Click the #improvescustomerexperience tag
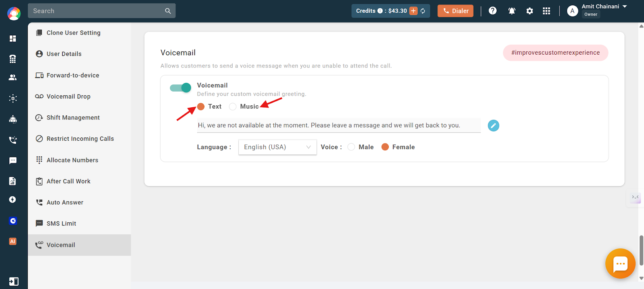Viewport: 644px width, 289px height. click(x=555, y=53)
